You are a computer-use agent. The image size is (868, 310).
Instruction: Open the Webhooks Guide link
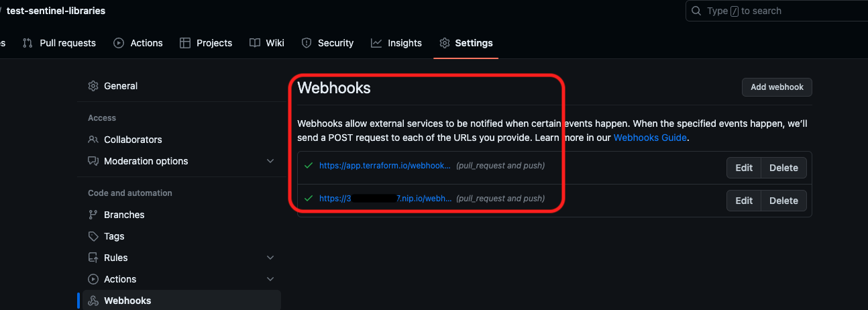tap(649, 138)
